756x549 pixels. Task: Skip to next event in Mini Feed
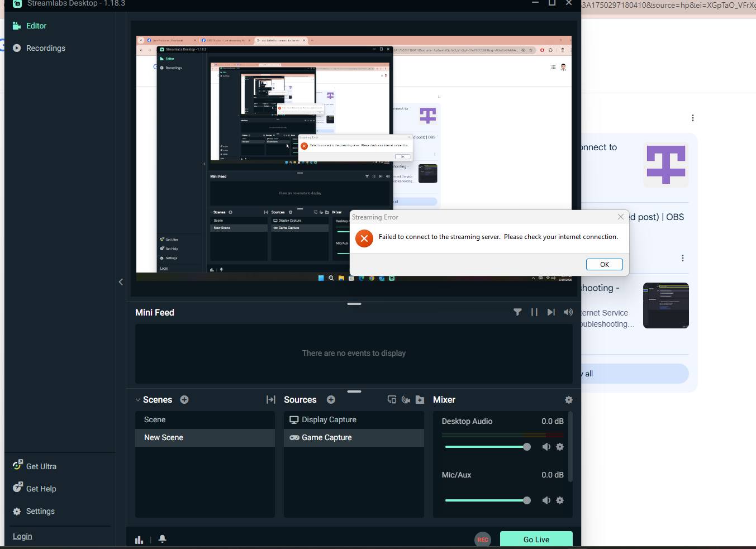click(551, 312)
